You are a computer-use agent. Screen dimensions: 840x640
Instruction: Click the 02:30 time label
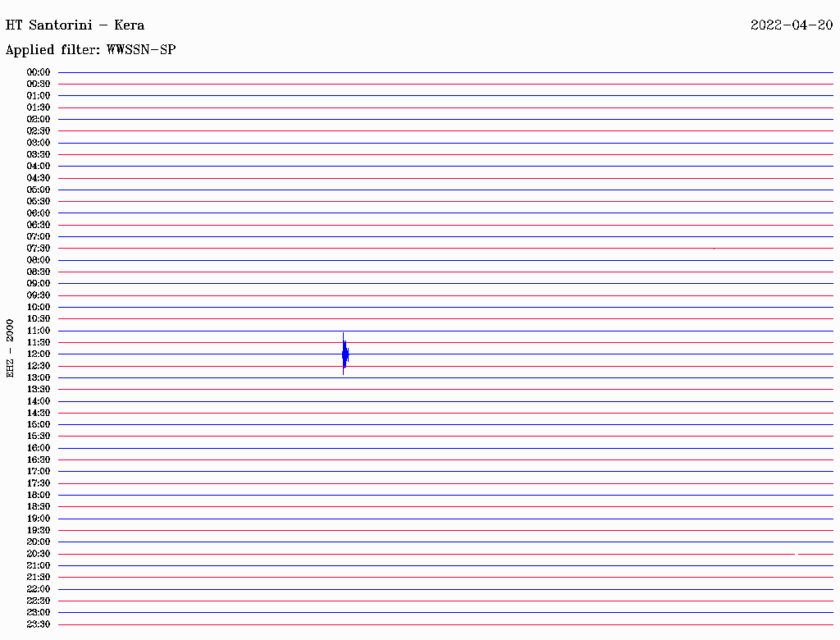(x=39, y=131)
